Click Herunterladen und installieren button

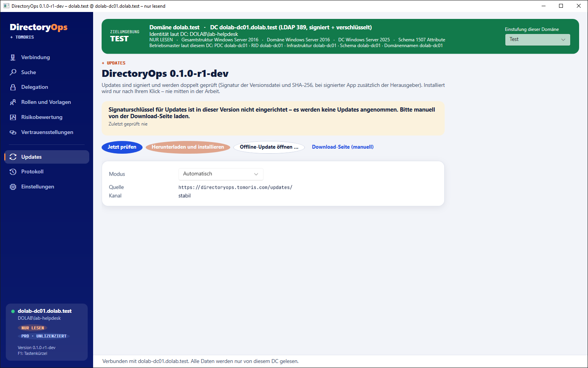[188, 147]
